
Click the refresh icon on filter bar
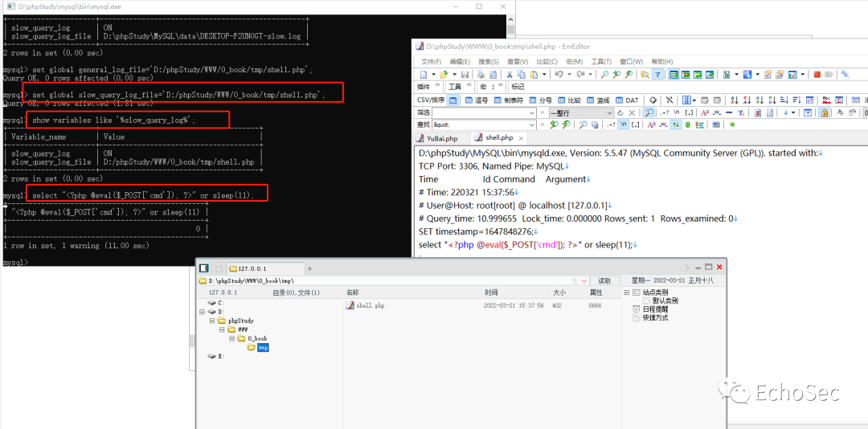[x=620, y=112]
